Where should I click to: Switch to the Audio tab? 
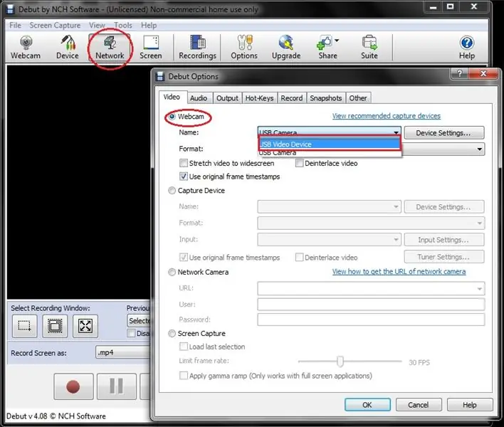click(x=199, y=98)
